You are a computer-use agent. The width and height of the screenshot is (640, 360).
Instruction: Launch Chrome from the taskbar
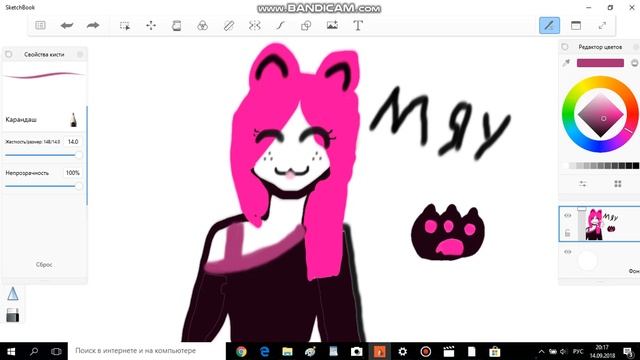(x=241, y=351)
